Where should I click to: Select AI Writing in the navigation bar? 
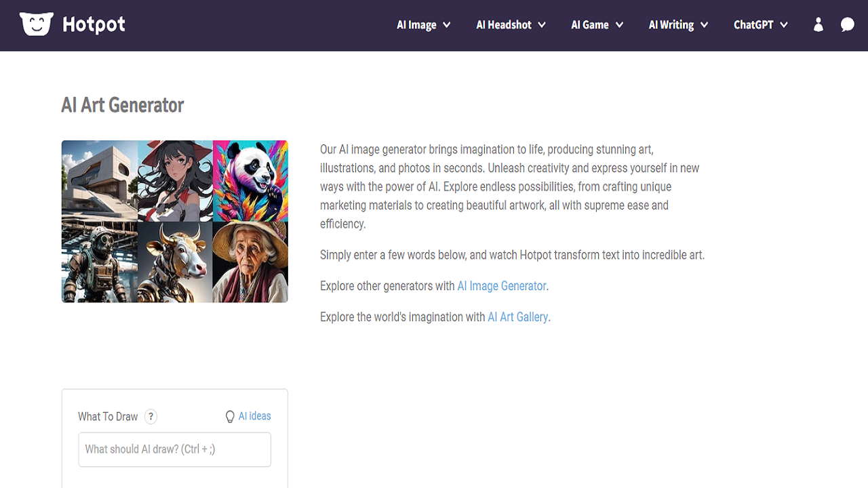(x=672, y=24)
